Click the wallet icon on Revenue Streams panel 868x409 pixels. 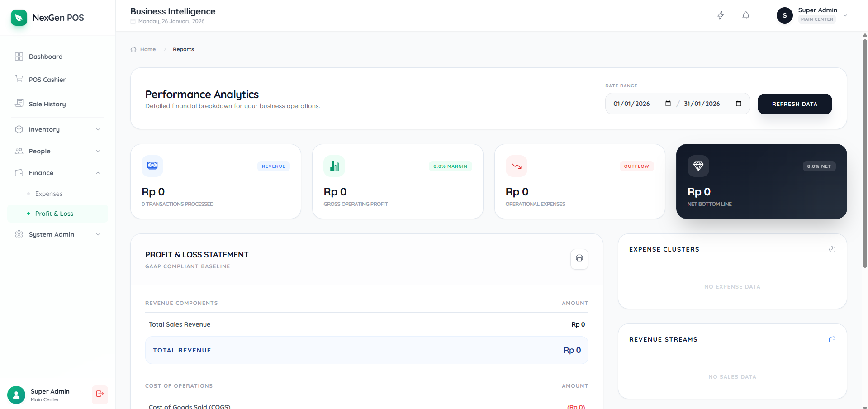pyautogui.click(x=832, y=339)
